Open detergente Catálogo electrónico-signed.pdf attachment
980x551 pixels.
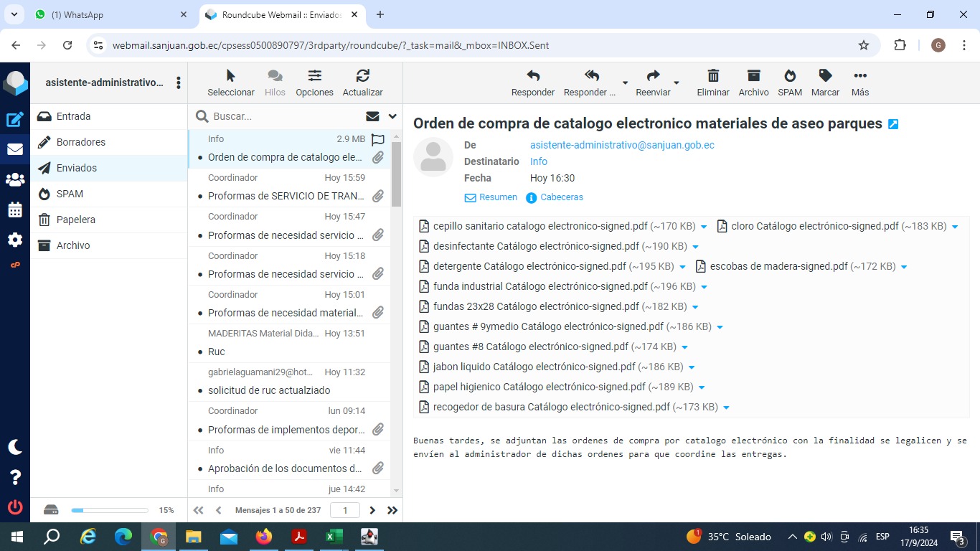pos(529,266)
